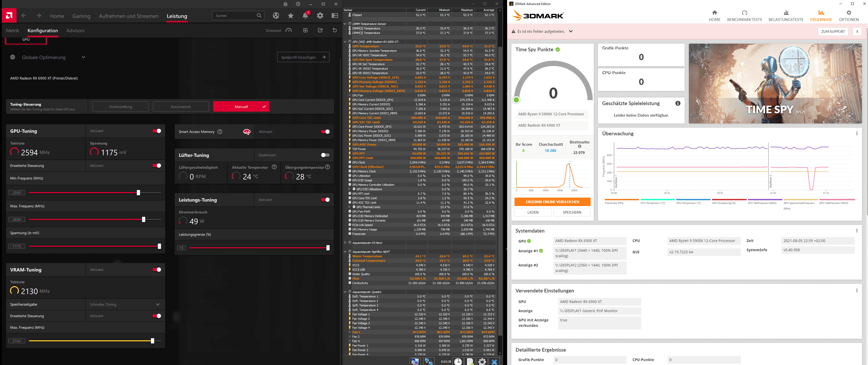Collapse GPU AMD Radeon RX 6900 XT group
This screenshot has height=365, width=868.
(345, 42)
